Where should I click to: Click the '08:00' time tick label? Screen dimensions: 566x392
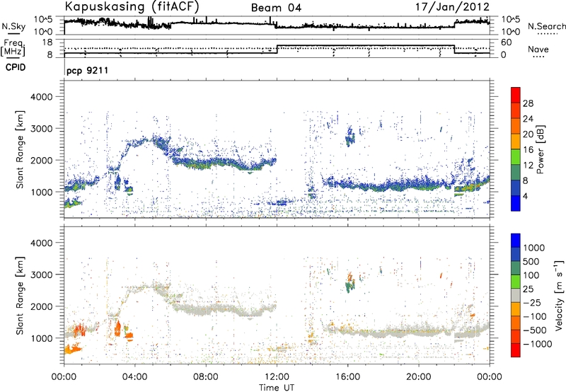coord(206,377)
